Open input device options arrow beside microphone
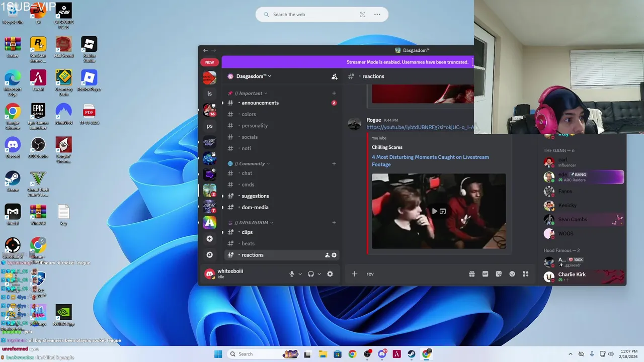The width and height of the screenshot is (644, 362). click(x=300, y=274)
